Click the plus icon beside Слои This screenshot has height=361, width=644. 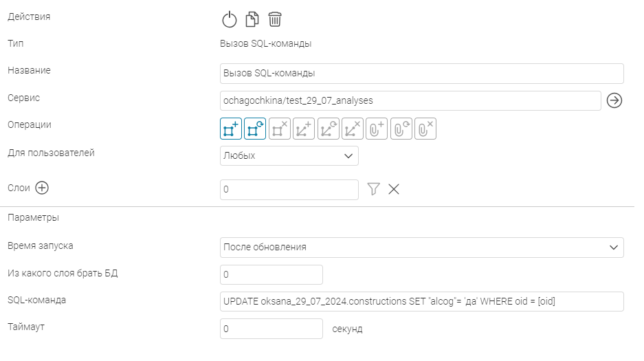[42, 188]
